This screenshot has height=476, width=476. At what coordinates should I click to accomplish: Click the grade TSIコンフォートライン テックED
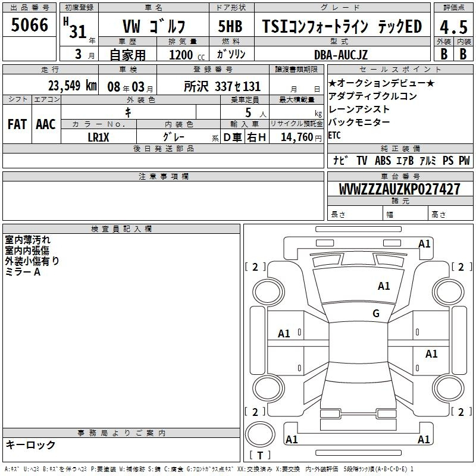point(342,26)
